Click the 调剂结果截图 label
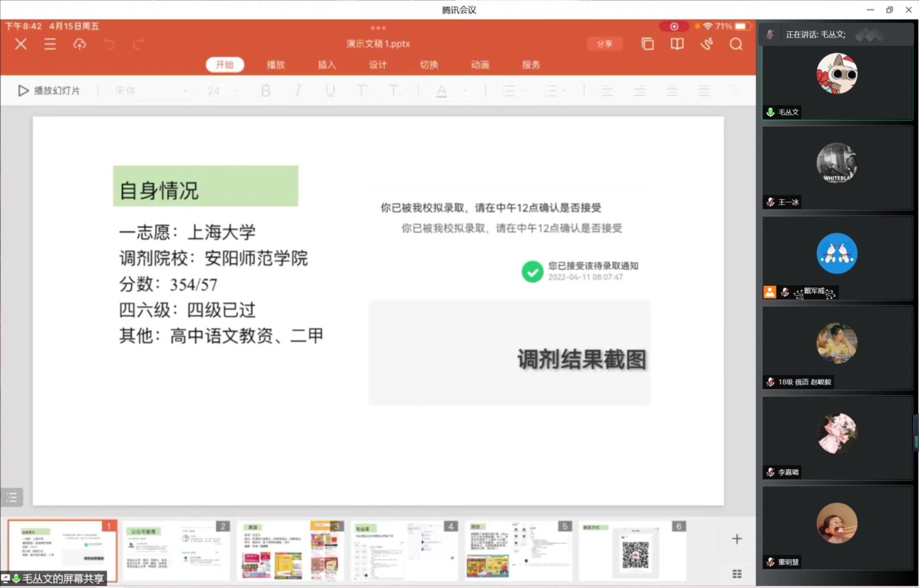Image resolution: width=919 pixels, height=588 pixels. pyautogui.click(x=582, y=359)
